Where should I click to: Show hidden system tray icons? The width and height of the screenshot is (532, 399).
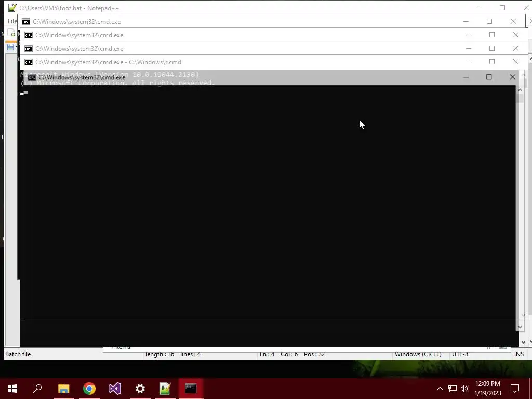pyautogui.click(x=440, y=389)
